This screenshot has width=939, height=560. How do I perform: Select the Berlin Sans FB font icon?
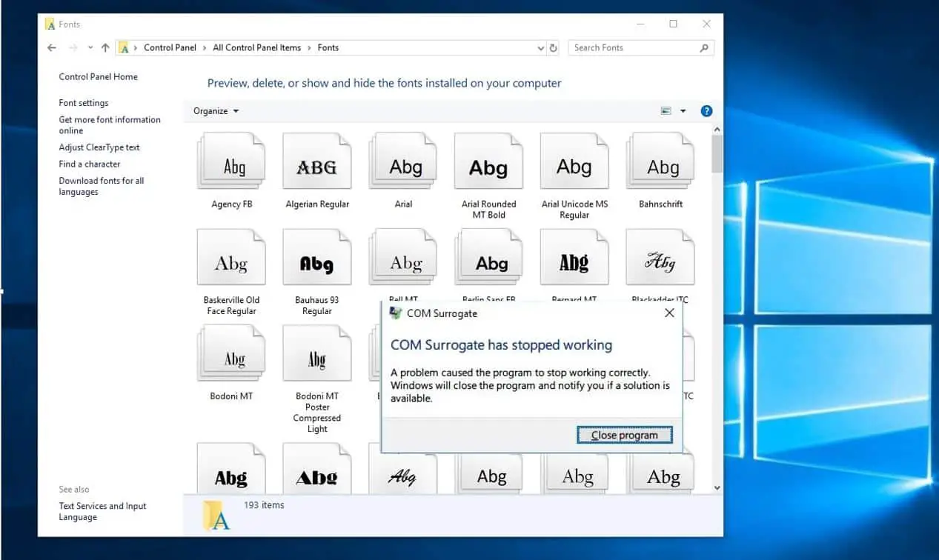(488, 257)
